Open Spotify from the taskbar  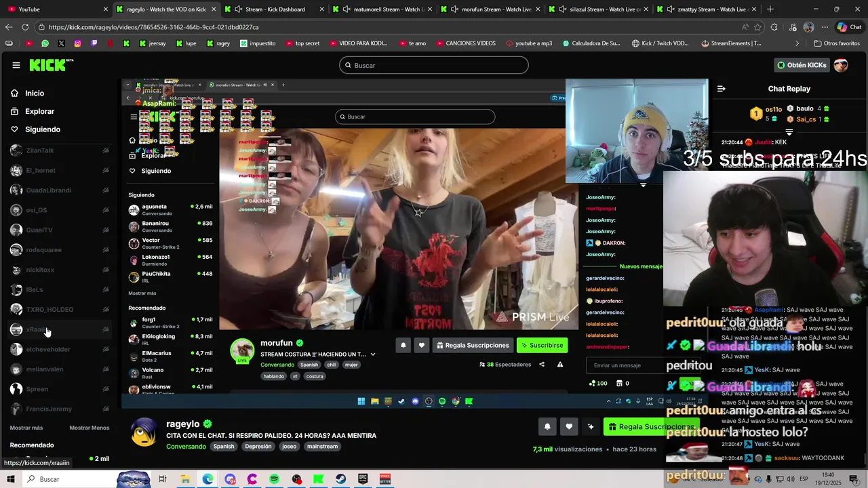(274, 479)
